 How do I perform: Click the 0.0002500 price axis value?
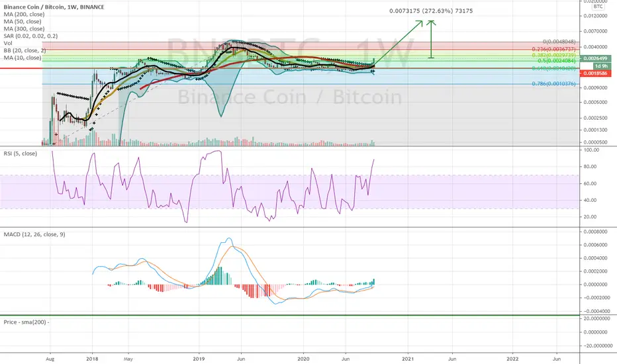coord(595,118)
